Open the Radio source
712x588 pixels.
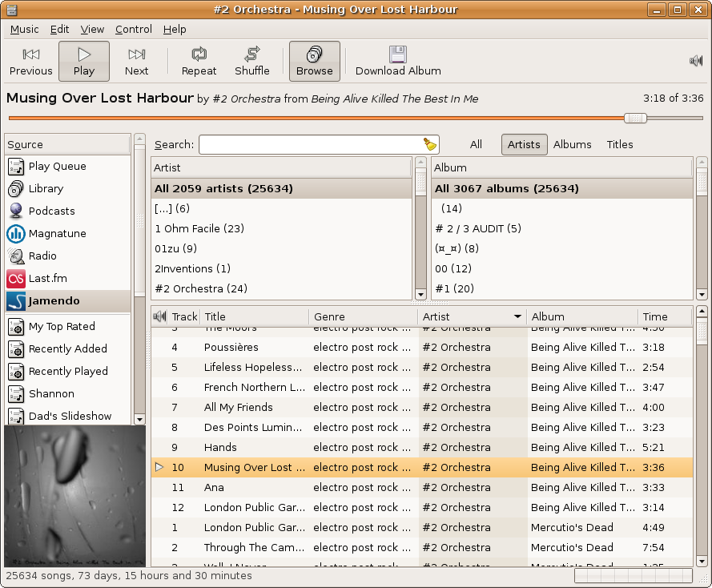click(68, 256)
